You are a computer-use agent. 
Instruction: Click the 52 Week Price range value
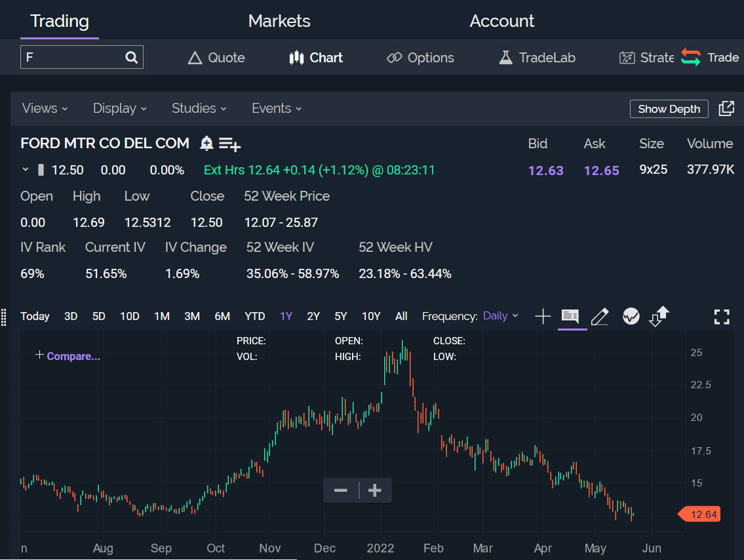(281, 222)
